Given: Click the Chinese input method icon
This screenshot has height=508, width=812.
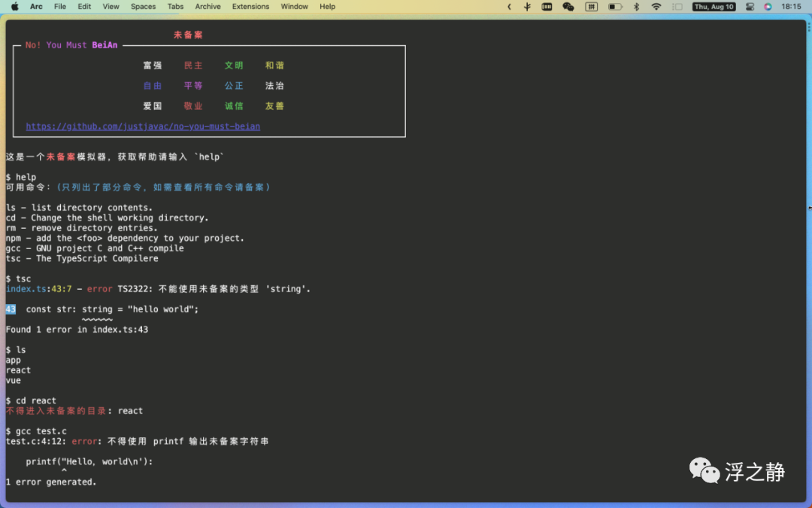Looking at the screenshot, I should [592, 7].
